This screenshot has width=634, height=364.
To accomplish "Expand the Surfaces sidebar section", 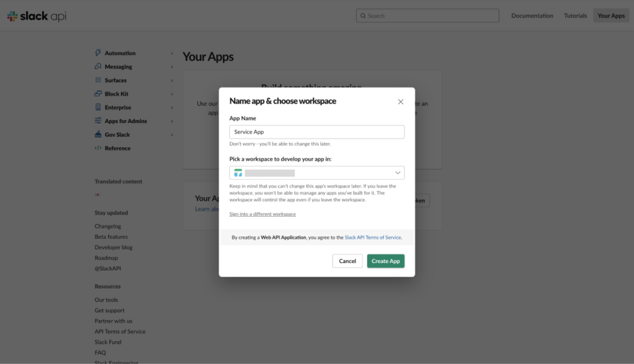I will pos(172,80).
